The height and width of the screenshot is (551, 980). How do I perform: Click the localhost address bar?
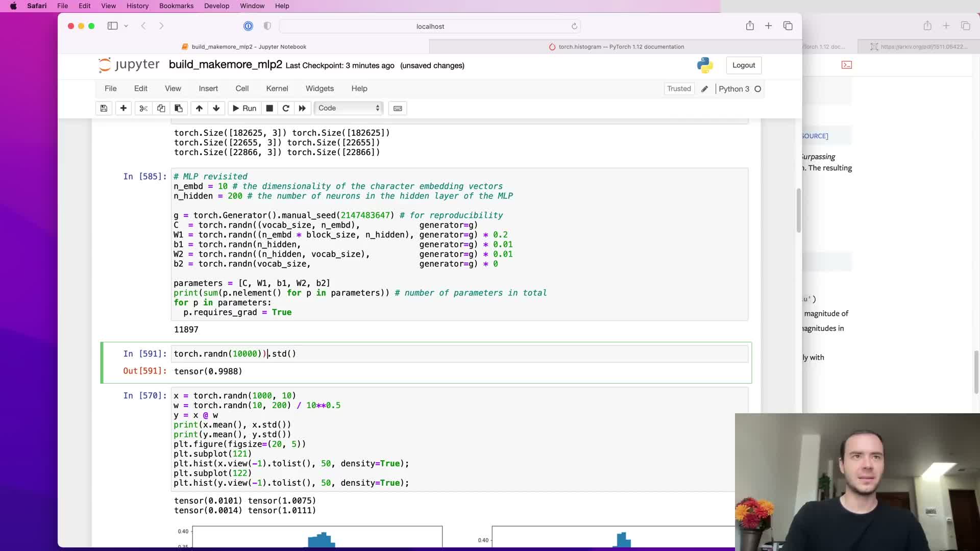[x=430, y=27]
